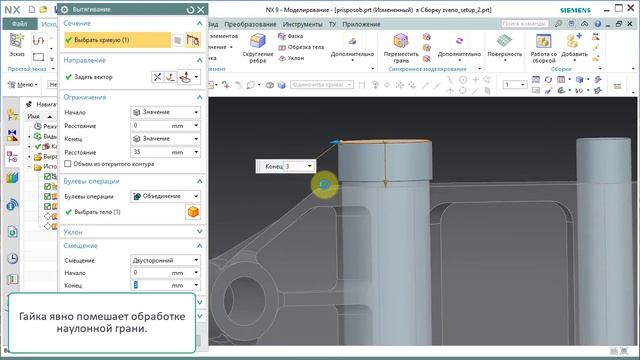Open Смещение Двусторонний dropdown
Image resolution: width=640 pixels, height=360 pixels.
tap(165, 260)
